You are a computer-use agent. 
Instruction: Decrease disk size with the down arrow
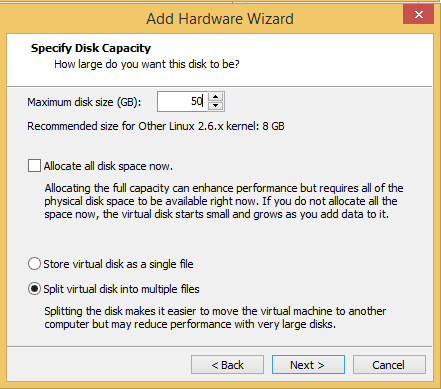pos(216,106)
